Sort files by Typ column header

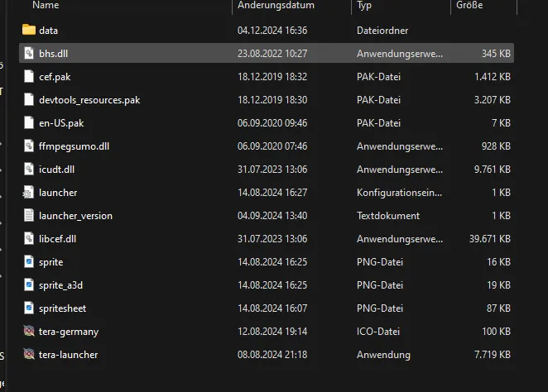click(x=364, y=6)
